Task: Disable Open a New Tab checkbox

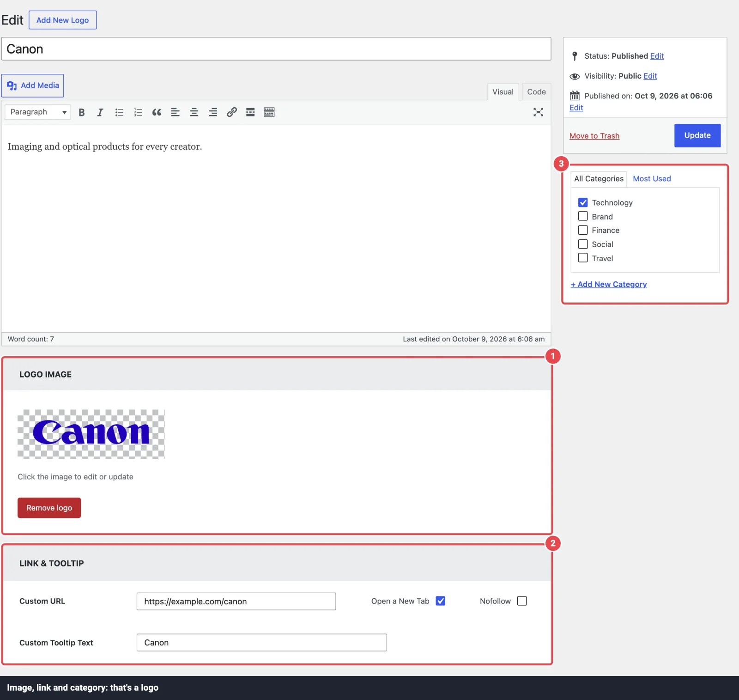Action: coord(441,601)
